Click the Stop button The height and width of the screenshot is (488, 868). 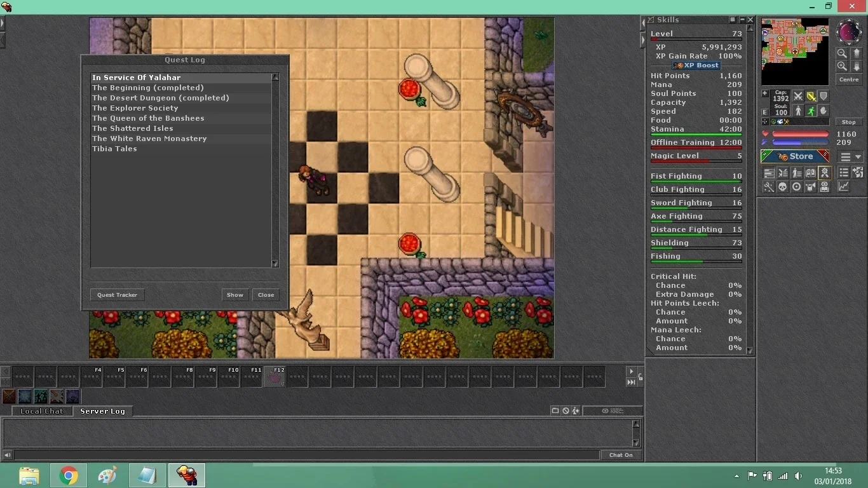point(849,122)
